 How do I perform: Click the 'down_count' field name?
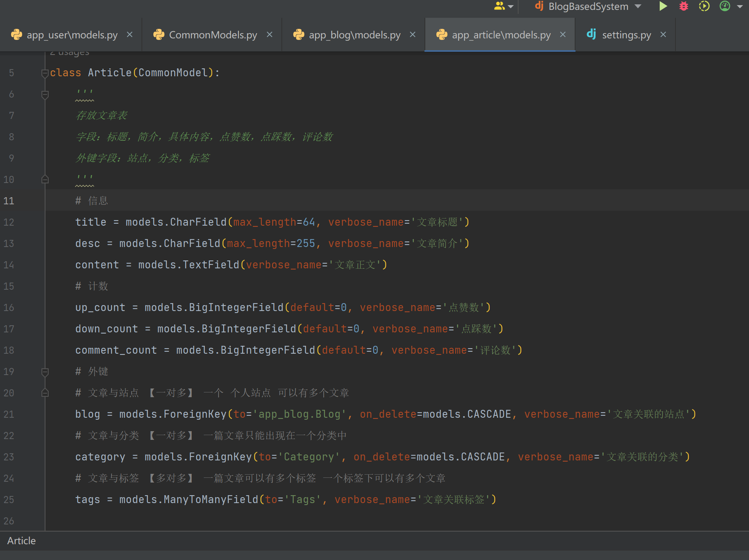coord(107,329)
